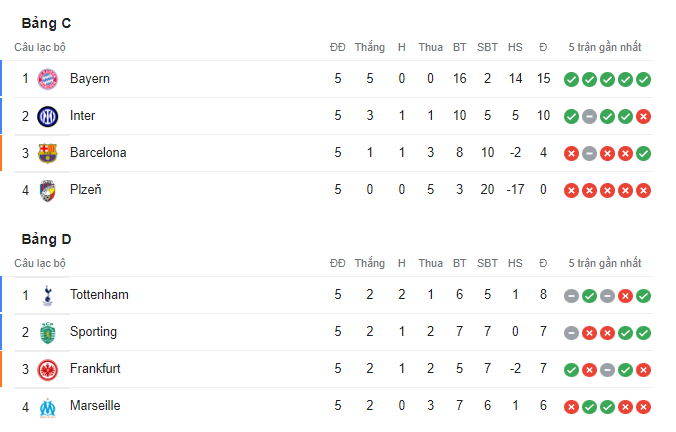Click the Tottenham cockerel logo
This screenshot has height=432, width=676.
click(x=47, y=296)
